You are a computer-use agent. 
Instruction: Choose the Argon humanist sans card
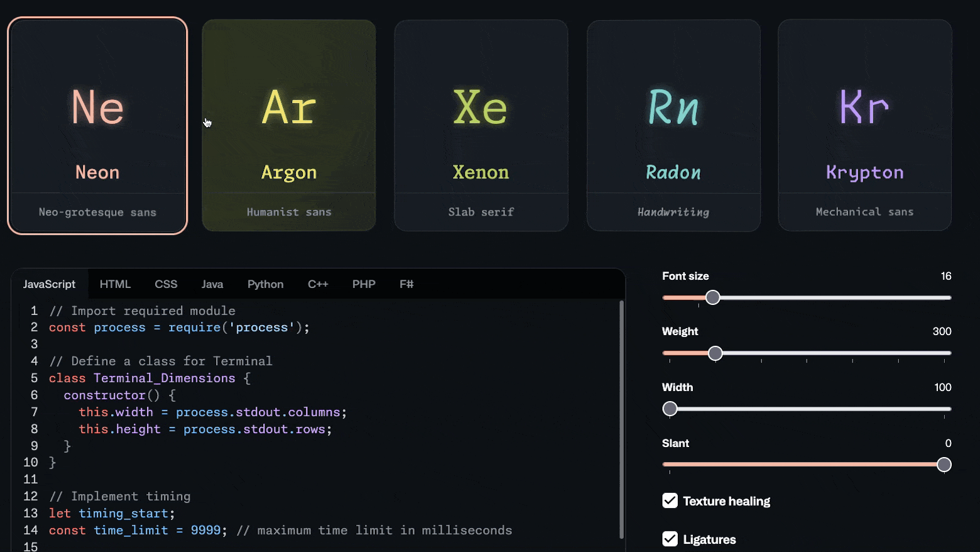pos(289,126)
